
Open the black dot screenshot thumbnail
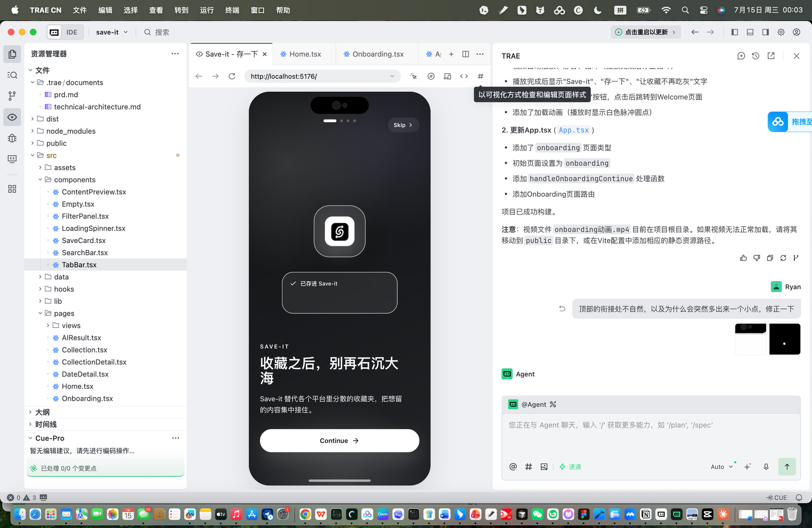coord(785,339)
